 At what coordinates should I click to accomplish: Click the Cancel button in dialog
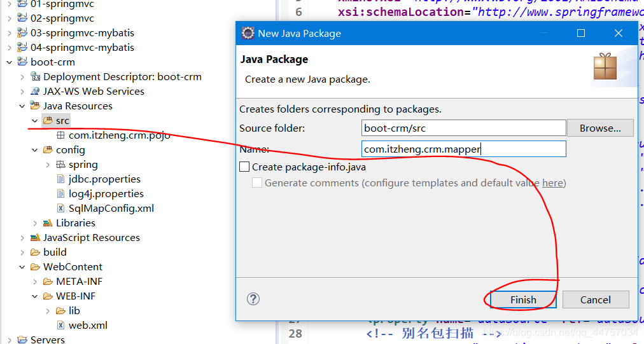pyautogui.click(x=595, y=299)
